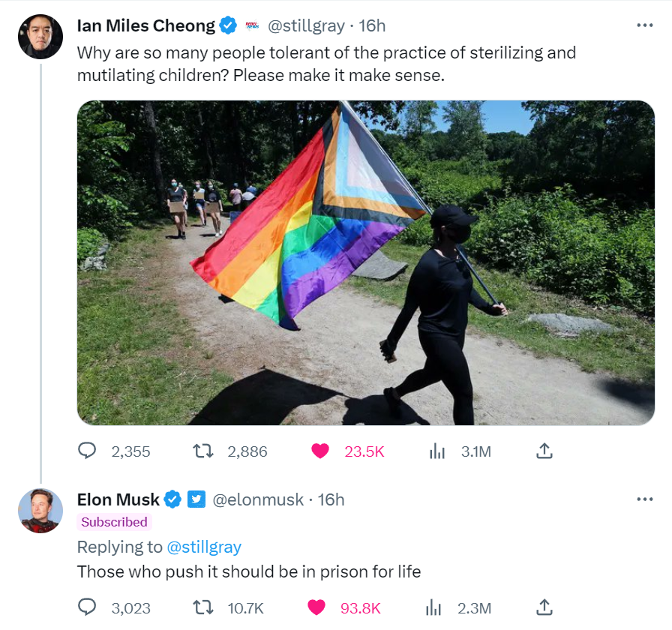The width and height of the screenshot is (672, 630).
Task: Click the Ian Miles Cheong display name
Action: [x=146, y=25]
